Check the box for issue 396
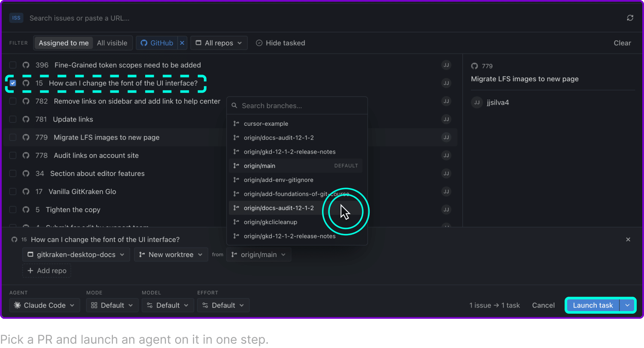Image resolution: width=644 pixels, height=348 pixels. tap(13, 65)
